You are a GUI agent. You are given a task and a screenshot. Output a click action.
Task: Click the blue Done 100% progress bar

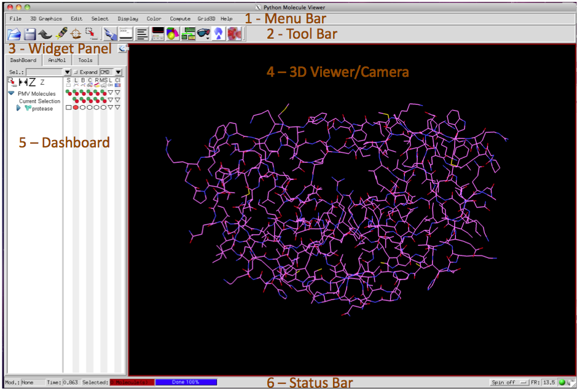click(x=186, y=382)
